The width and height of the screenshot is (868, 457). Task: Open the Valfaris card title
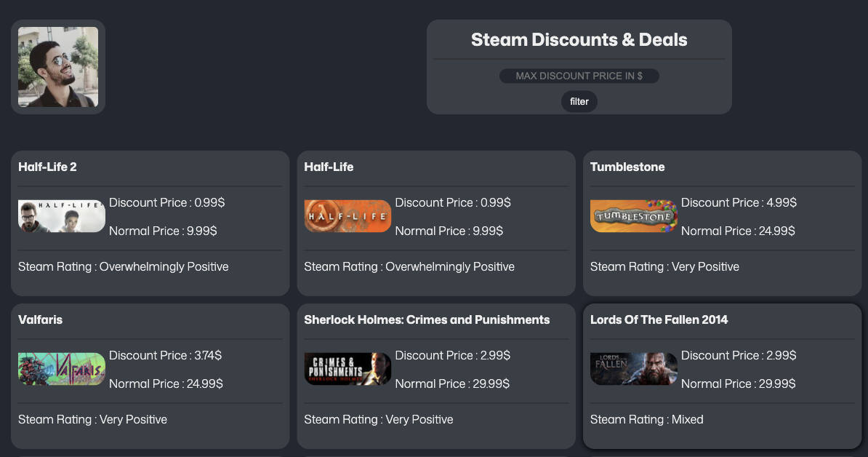(x=41, y=319)
